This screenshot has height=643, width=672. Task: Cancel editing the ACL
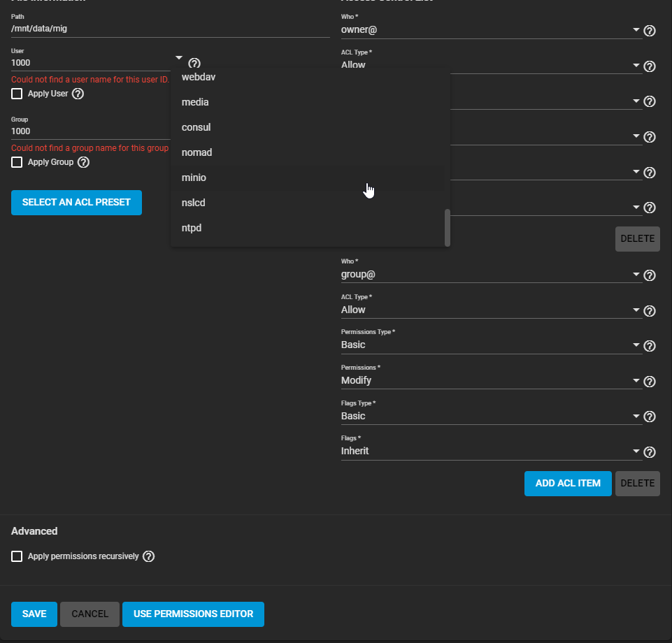pyautogui.click(x=90, y=614)
